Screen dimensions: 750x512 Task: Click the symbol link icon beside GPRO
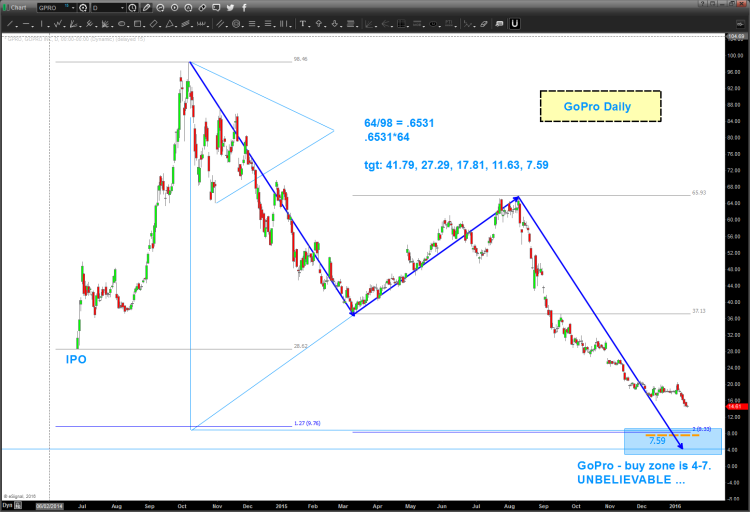point(83,8)
